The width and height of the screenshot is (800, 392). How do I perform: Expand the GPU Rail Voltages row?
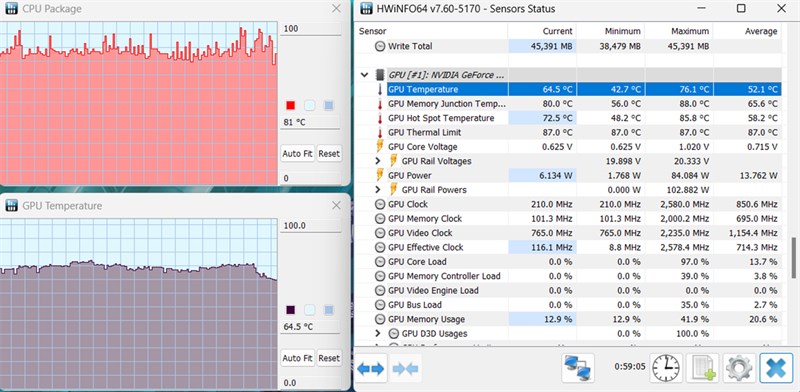pos(378,161)
